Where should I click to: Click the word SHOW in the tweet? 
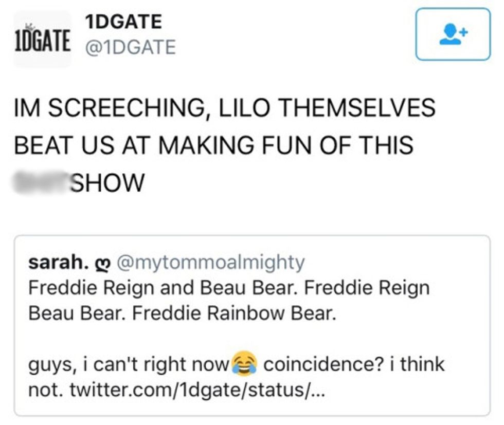pyautogui.click(x=107, y=182)
